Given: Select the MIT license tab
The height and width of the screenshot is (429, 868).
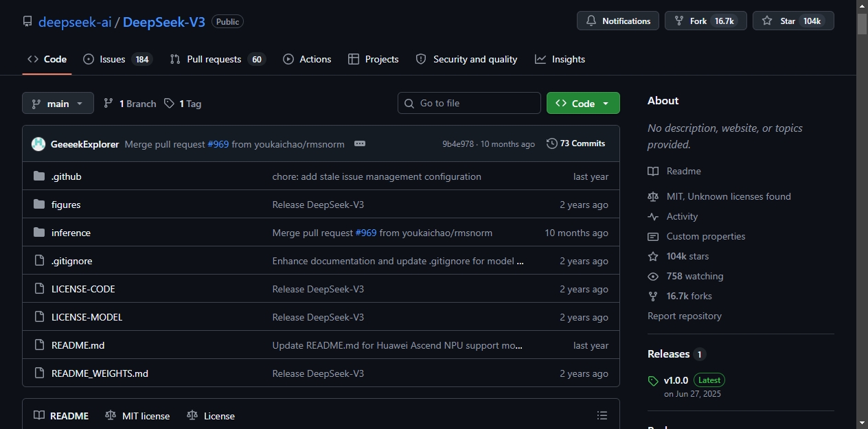Looking at the screenshot, I should [137, 416].
